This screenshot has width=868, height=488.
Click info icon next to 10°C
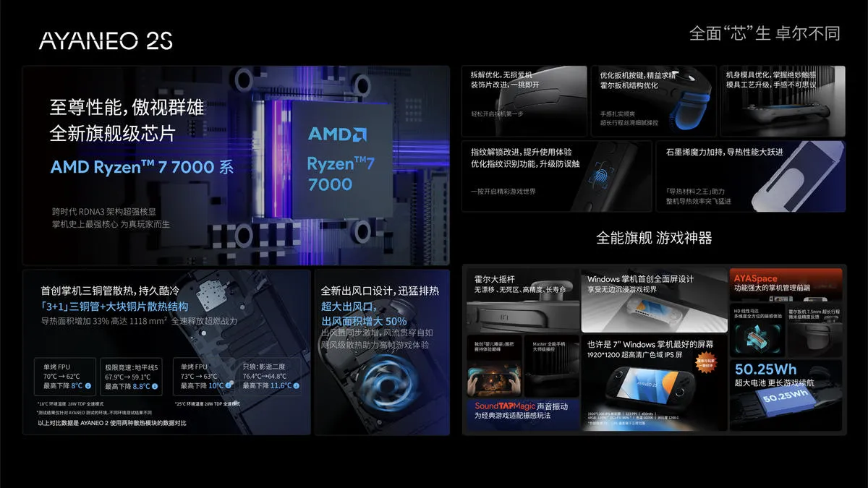[x=230, y=386]
